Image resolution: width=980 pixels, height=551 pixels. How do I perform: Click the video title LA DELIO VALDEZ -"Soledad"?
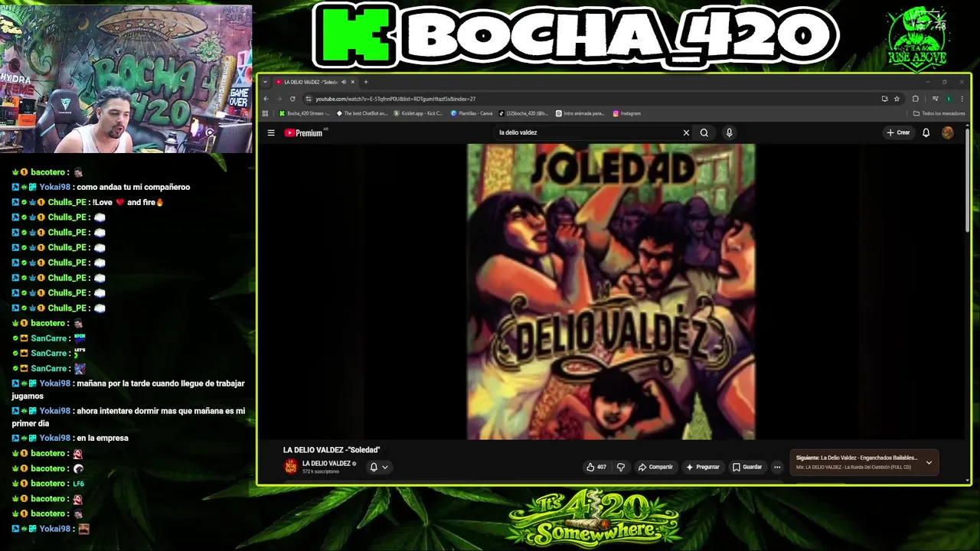[x=332, y=450]
